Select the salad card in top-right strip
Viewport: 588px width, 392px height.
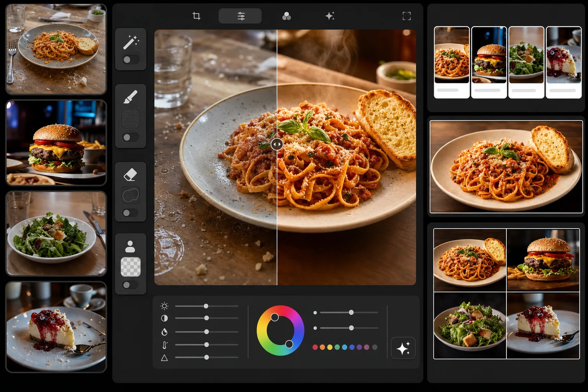point(526,62)
